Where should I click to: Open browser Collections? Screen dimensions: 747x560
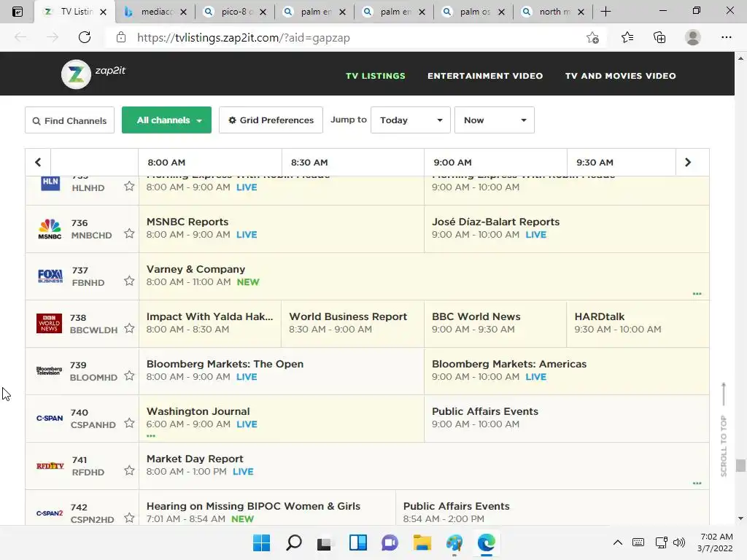pos(659,37)
